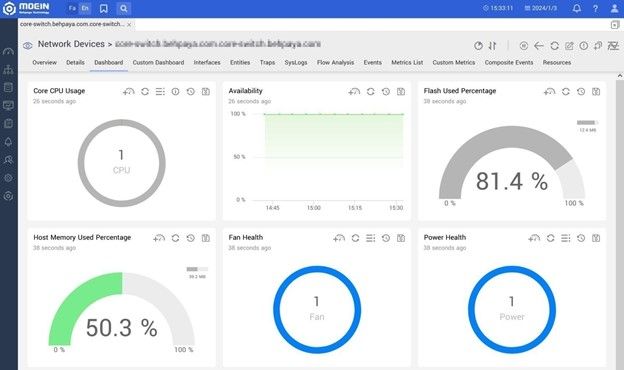Viewport: 624px width, 370px height.
Task: Open the bell alerts icon in left sidebar
Action: [8, 142]
